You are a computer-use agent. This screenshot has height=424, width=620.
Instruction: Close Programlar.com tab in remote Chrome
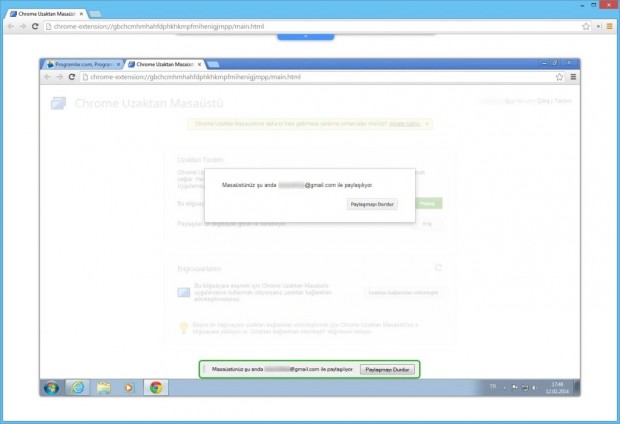pyautogui.click(x=118, y=64)
